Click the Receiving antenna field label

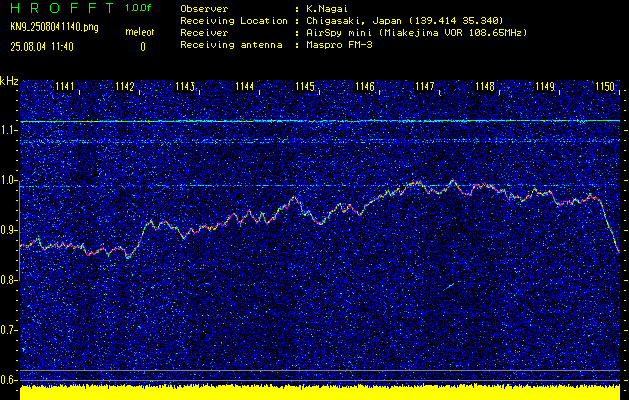click(231, 45)
